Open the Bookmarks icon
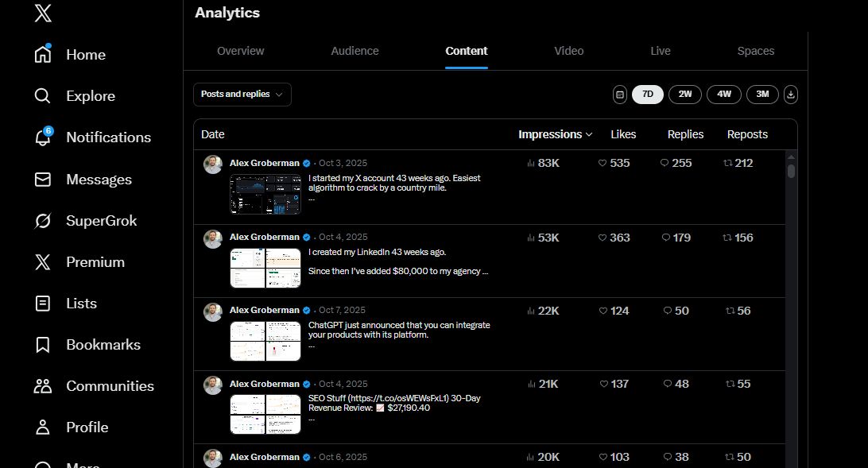This screenshot has height=468, width=868. (x=43, y=345)
